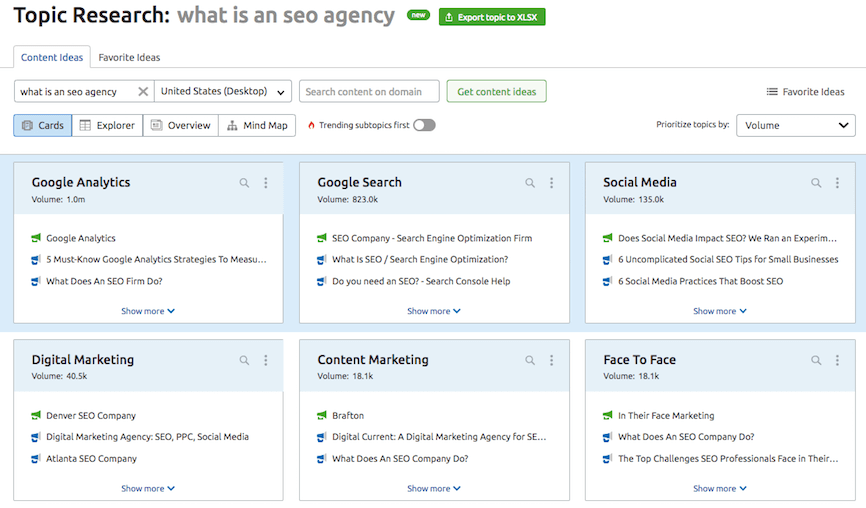Click the search icon on Face To Face card
This screenshot has height=508, width=866.
coord(816,360)
